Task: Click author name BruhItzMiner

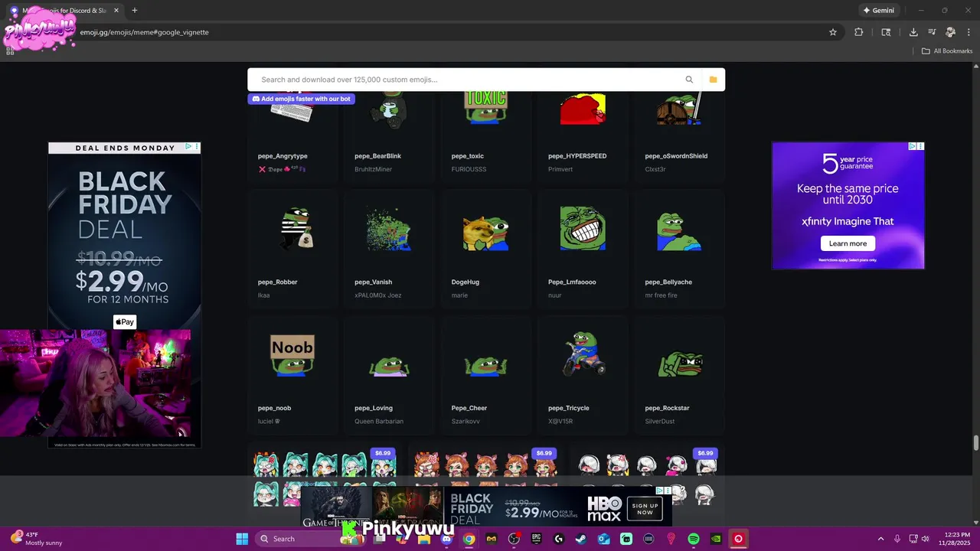Action: click(x=373, y=169)
